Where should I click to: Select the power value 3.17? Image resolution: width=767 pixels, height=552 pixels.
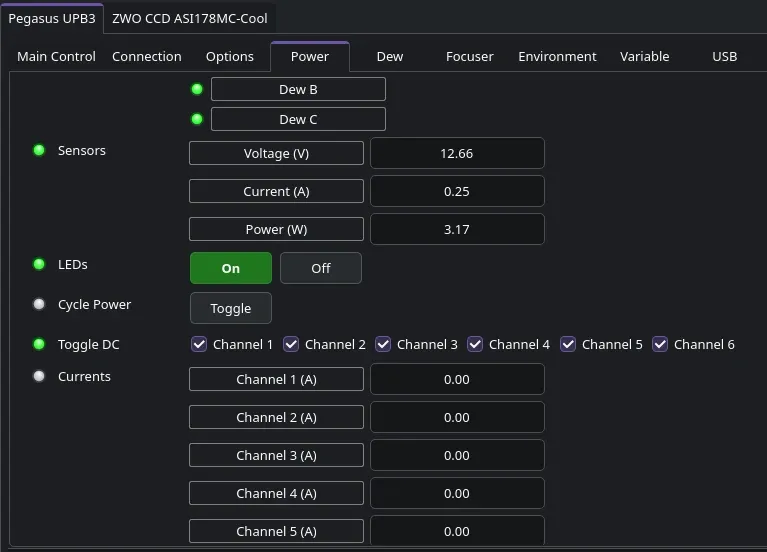click(457, 230)
